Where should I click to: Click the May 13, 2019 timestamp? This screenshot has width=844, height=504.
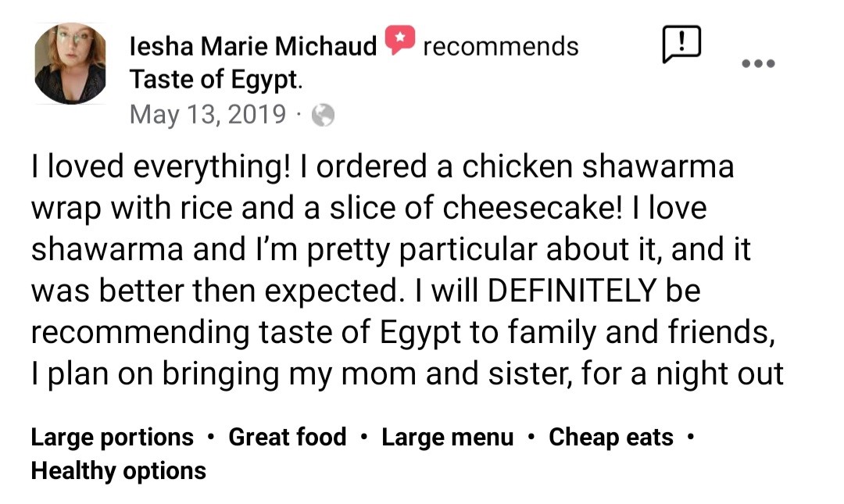pos(208,114)
